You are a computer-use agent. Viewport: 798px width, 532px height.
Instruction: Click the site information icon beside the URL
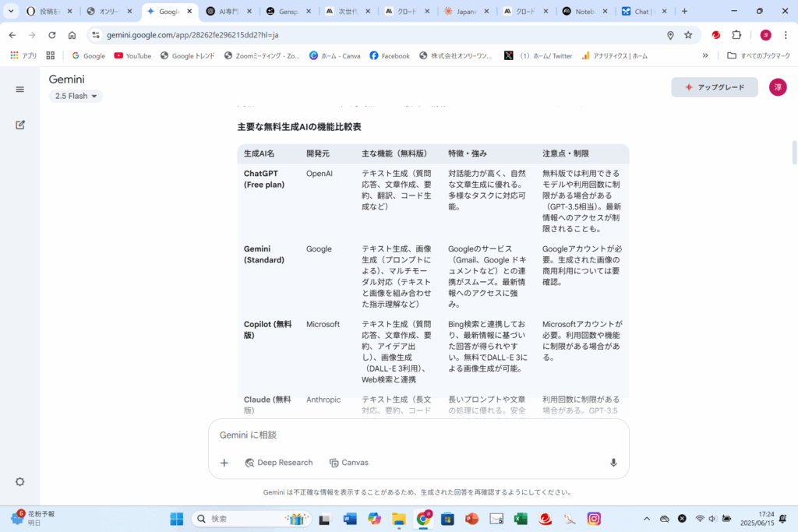tap(96, 35)
